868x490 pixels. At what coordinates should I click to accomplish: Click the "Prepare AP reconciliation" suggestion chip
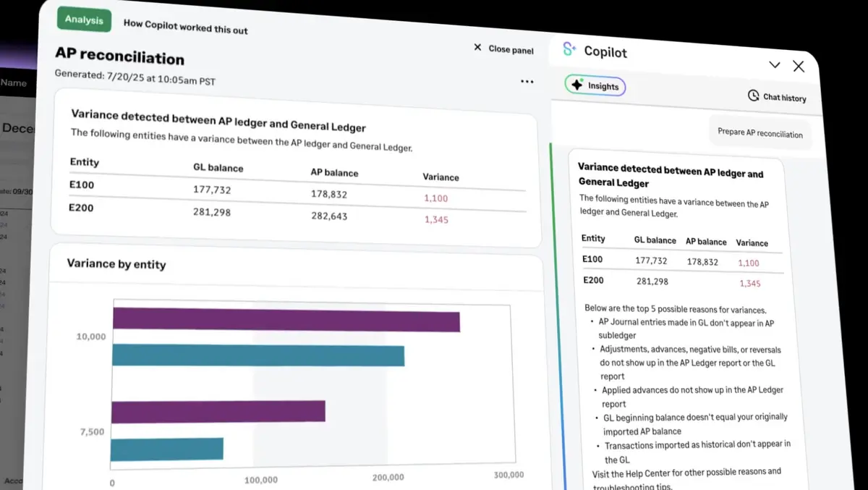coord(759,134)
